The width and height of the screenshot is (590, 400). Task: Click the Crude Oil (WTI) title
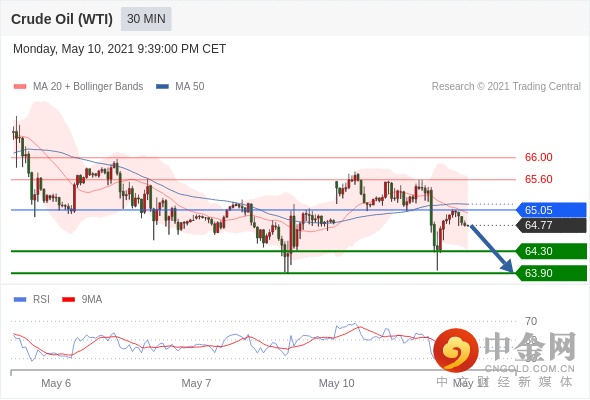click(62, 19)
